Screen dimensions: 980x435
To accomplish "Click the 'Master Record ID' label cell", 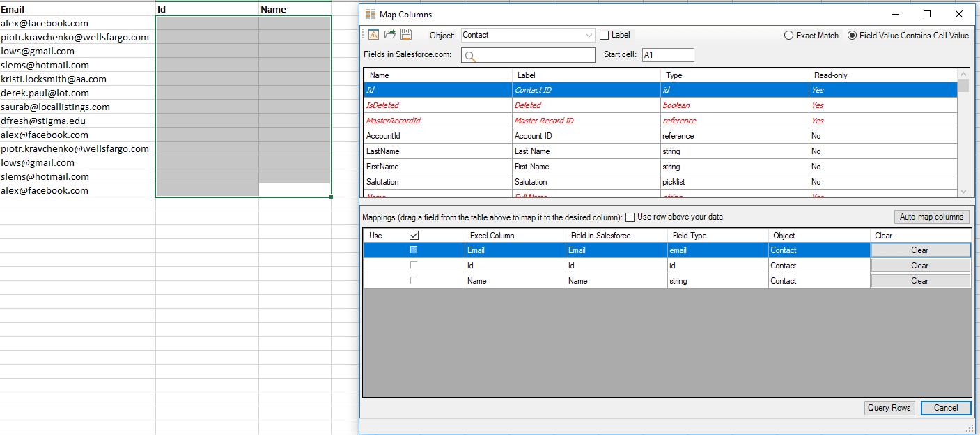I will [586, 121].
